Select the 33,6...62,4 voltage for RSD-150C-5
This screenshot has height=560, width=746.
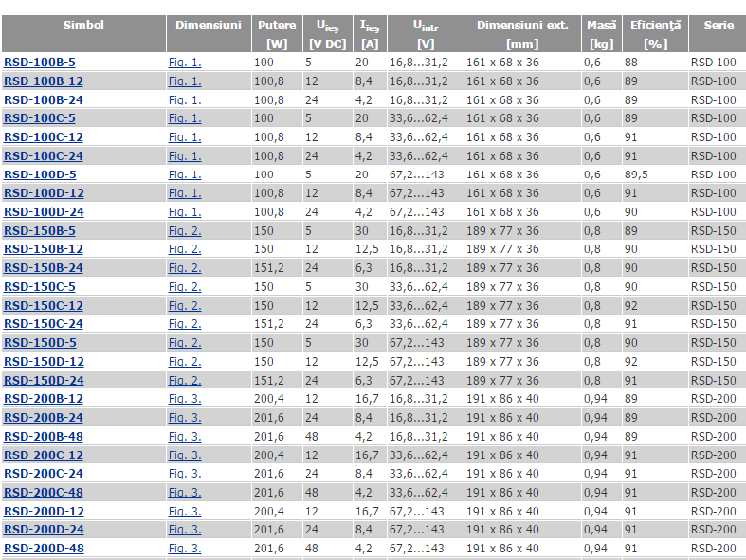pyautogui.click(x=419, y=287)
